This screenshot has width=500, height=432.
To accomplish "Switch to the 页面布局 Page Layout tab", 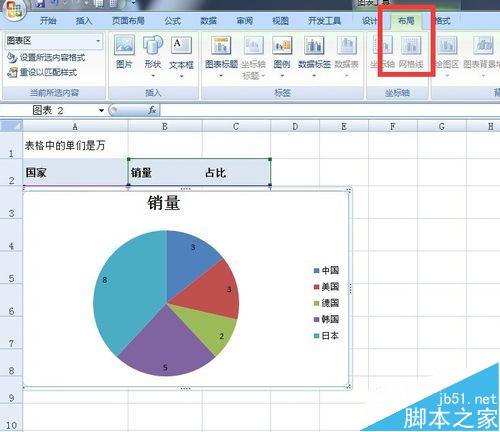I will click(x=128, y=21).
